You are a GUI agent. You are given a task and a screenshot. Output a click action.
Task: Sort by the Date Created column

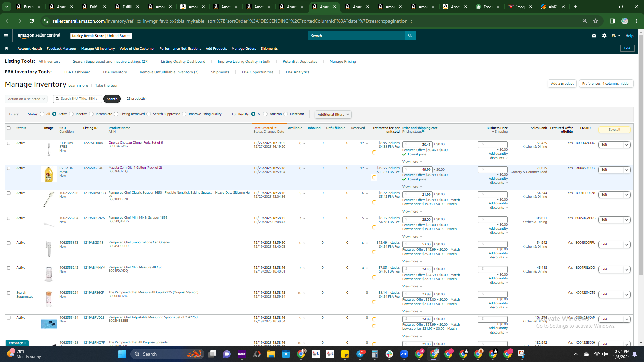[x=265, y=128]
